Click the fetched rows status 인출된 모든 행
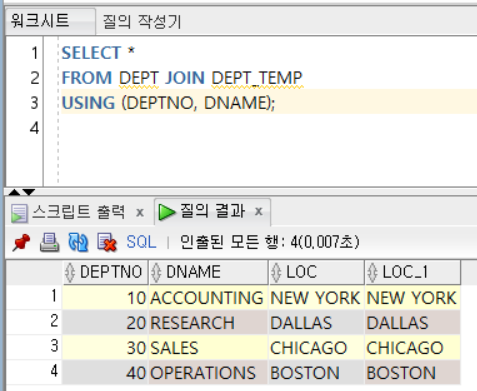Viewport: 477px width, 391px height. click(269, 242)
